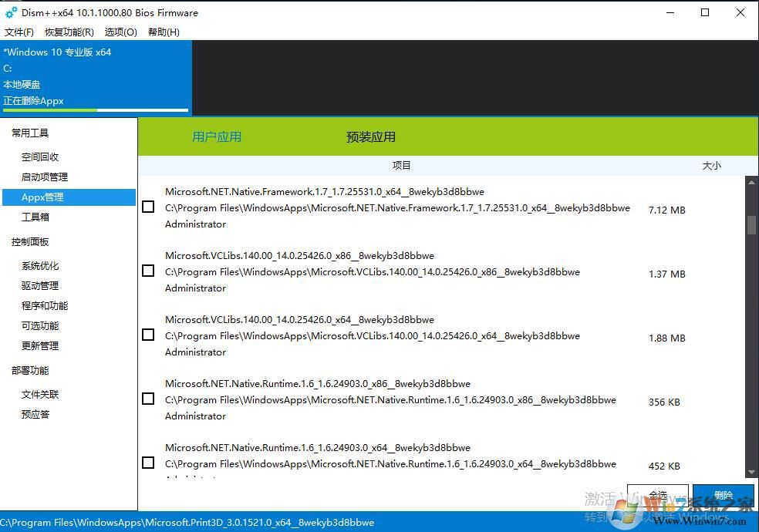Open the 帮助(H) menu
Screen dimensions: 759x532
(164, 32)
